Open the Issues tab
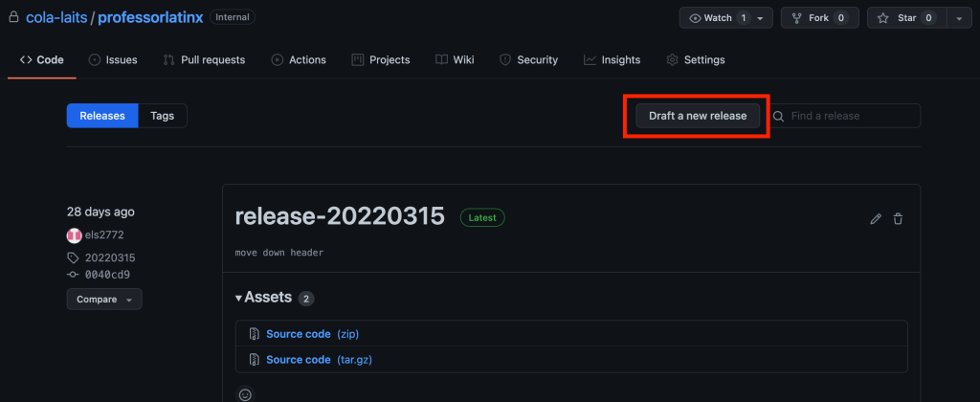 click(x=113, y=60)
